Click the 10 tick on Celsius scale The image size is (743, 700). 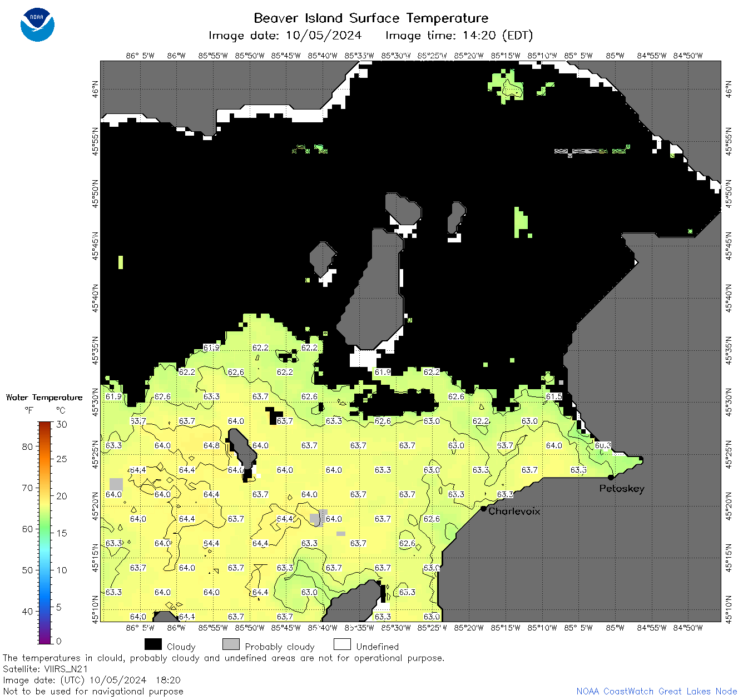click(62, 570)
